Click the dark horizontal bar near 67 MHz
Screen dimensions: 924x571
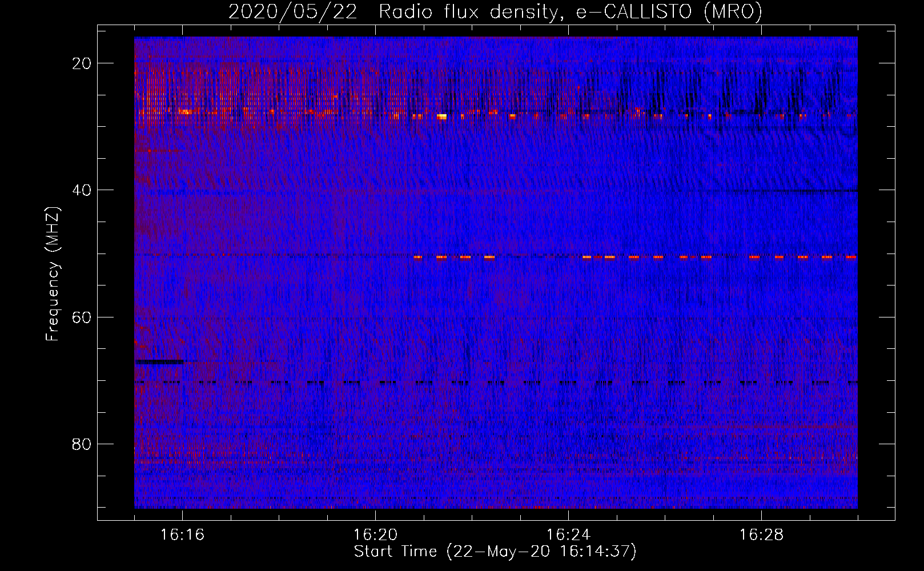160,361
